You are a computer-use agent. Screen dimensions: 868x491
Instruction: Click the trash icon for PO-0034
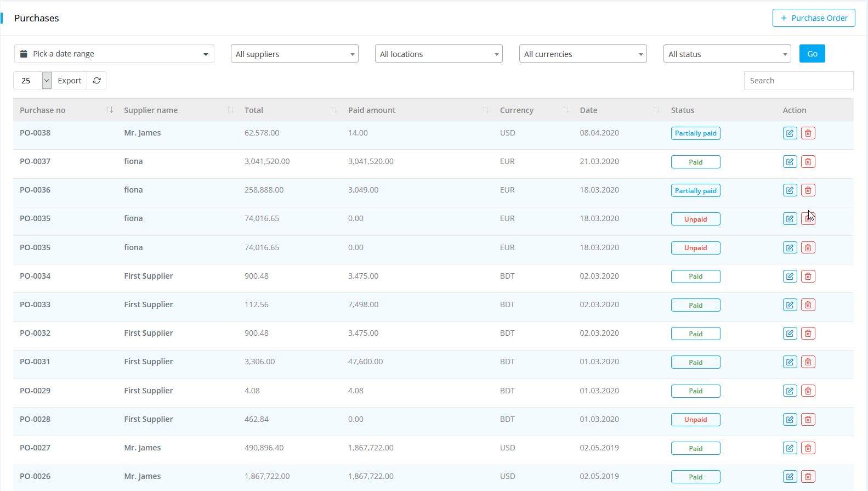click(x=808, y=276)
